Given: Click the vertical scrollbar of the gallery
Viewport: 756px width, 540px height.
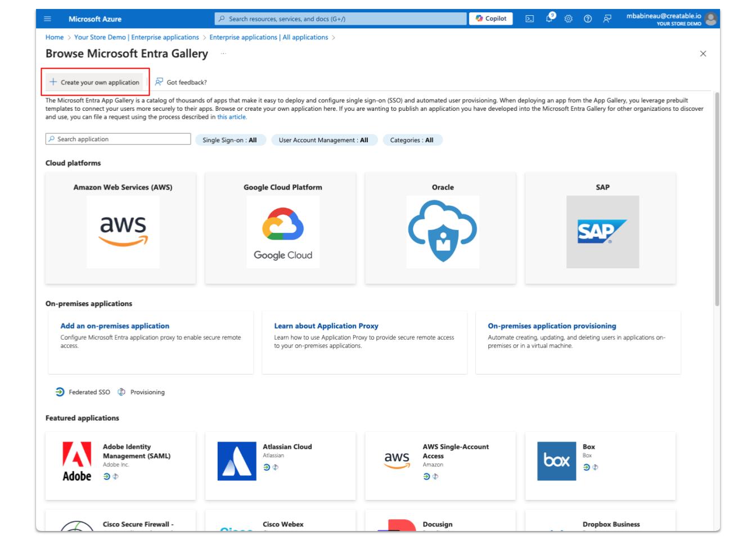Looking at the screenshot, I should 717,200.
